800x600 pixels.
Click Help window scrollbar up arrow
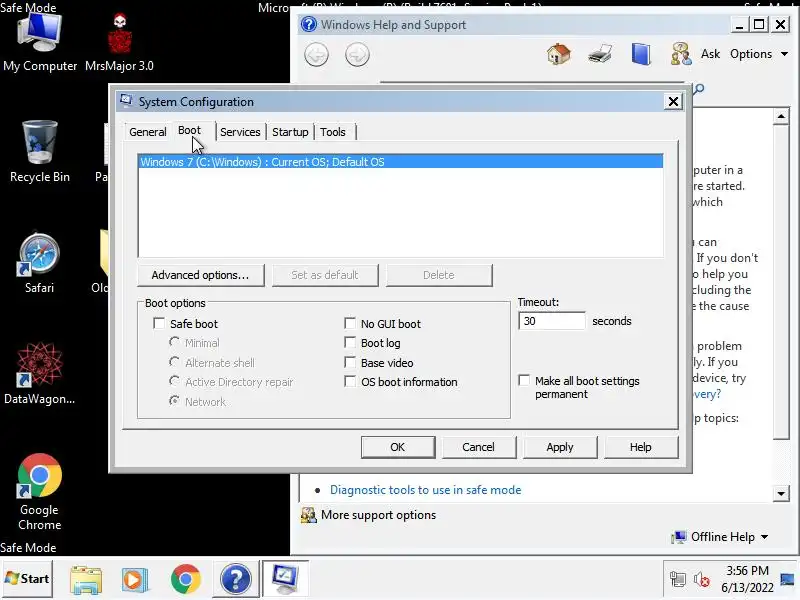click(781, 117)
